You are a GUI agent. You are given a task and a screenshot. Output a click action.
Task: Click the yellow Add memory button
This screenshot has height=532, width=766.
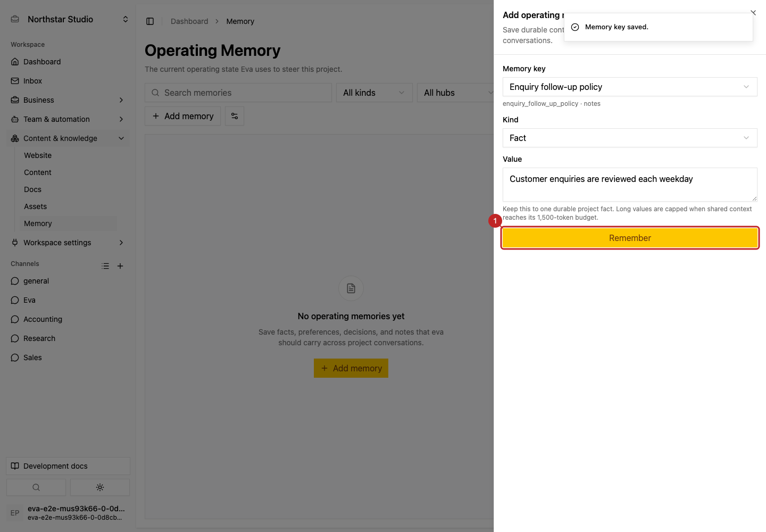(x=351, y=368)
